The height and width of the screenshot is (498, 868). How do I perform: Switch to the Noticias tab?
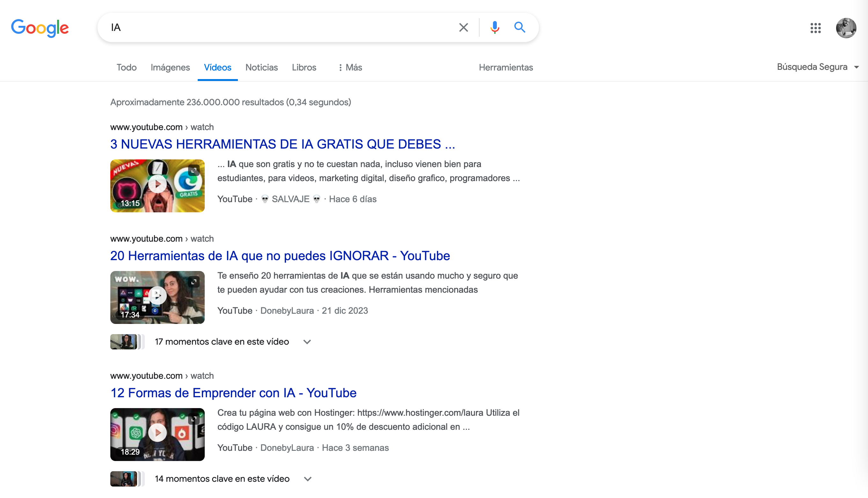(261, 67)
